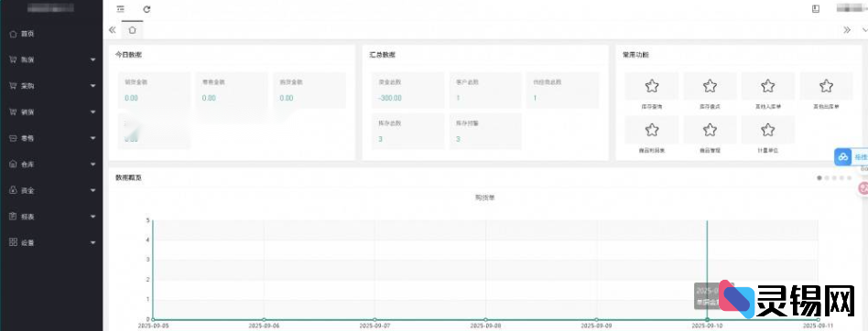
Task: Click the chart data point at 2025-09-10
Action: click(x=708, y=319)
